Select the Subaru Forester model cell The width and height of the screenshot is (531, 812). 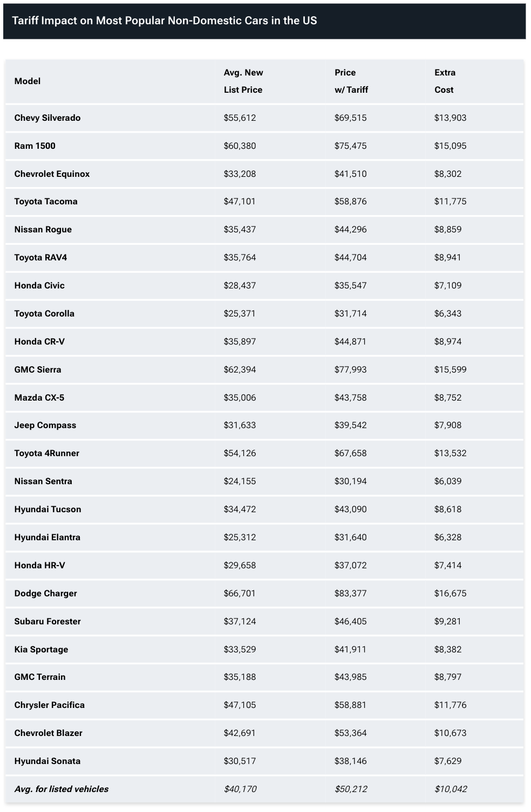(x=47, y=621)
